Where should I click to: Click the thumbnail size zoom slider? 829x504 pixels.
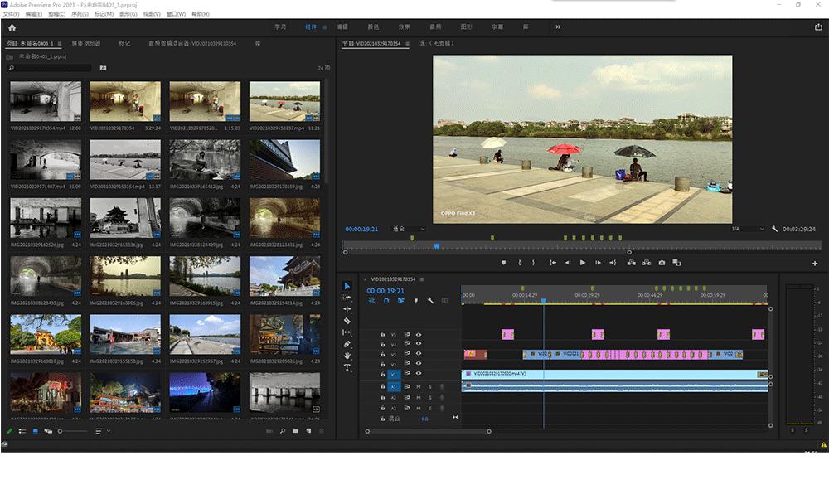pyautogui.click(x=61, y=431)
